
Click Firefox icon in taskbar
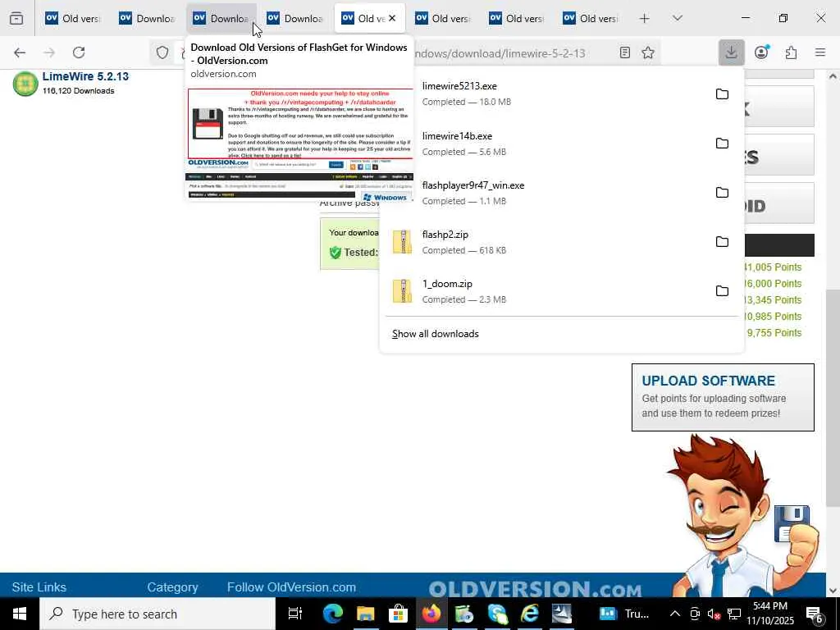pyautogui.click(x=431, y=614)
